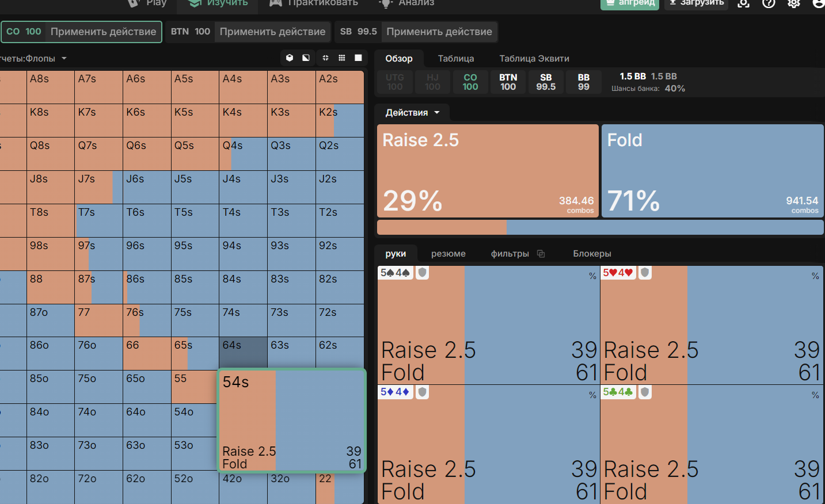Open the 5♣4♣ combo card
825x504 pixels.
pos(712,444)
